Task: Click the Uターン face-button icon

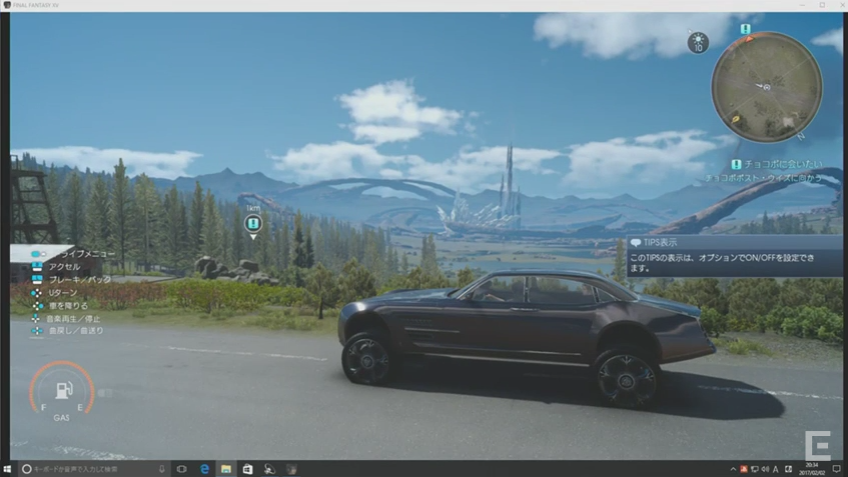Action: [x=36, y=293]
